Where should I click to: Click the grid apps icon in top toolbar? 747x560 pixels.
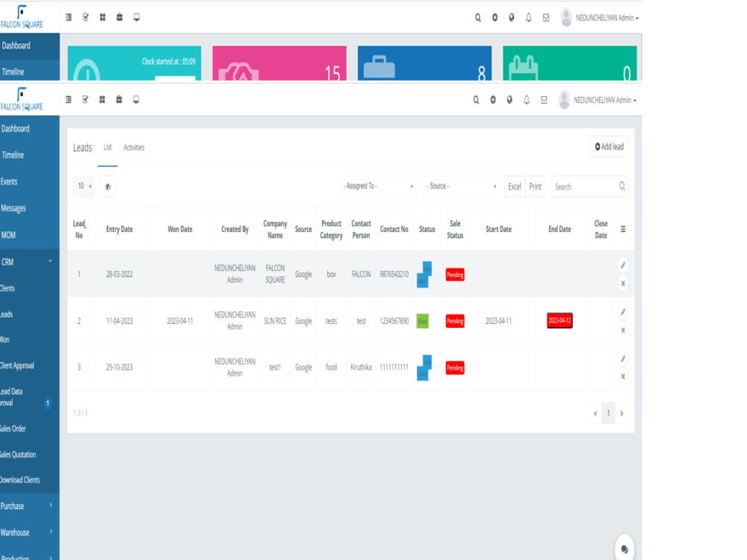[102, 99]
